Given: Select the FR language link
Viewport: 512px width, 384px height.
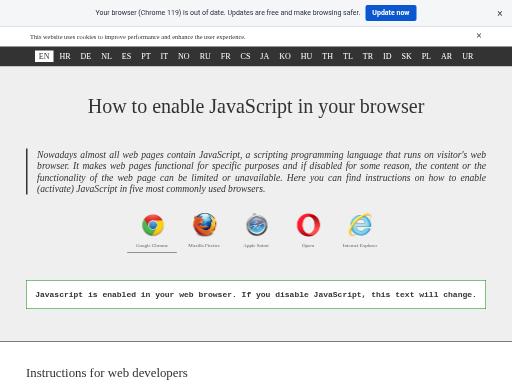Looking at the screenshot, I should (226, 56).
